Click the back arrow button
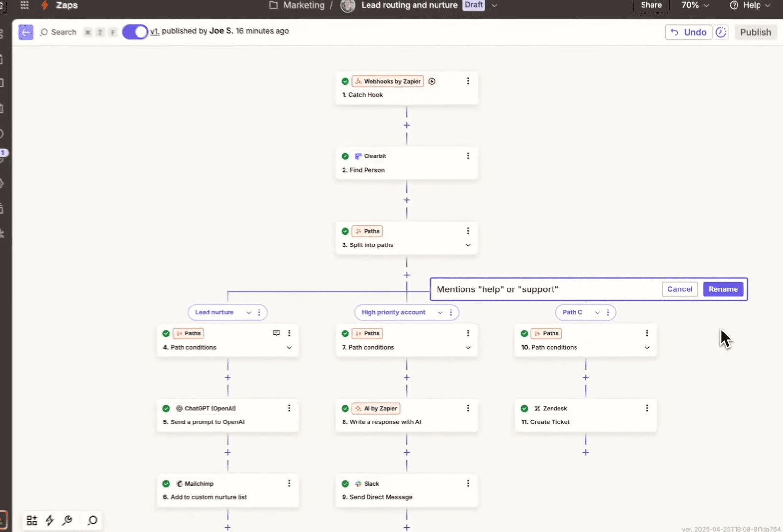This screenshot has width=783, height=532. [x=25, y=32]
